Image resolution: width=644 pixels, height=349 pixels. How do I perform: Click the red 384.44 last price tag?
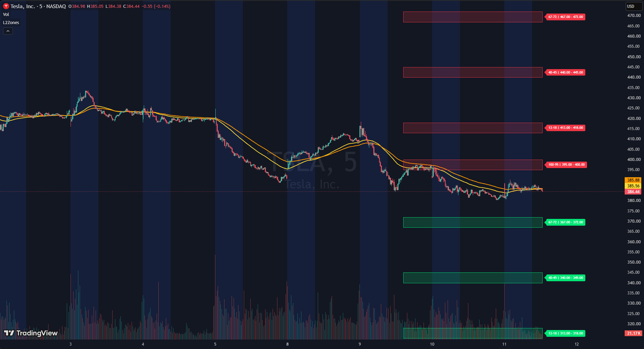click(633, 191)
